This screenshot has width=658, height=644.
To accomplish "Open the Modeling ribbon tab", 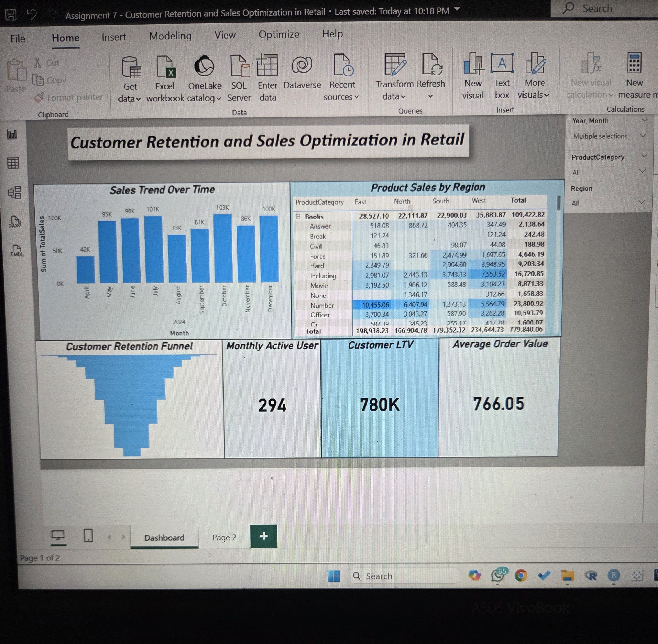I will point(170,36).
